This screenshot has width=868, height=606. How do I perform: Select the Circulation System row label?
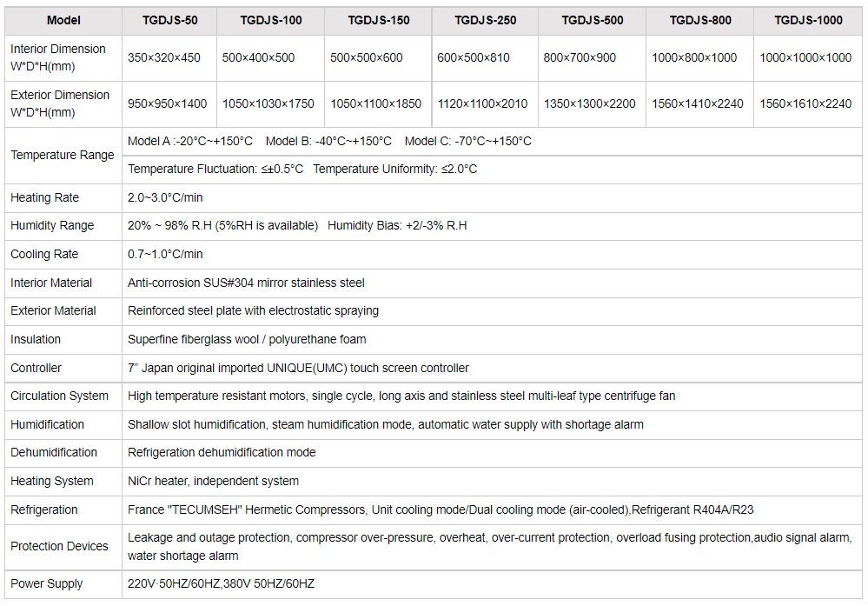[x=59, y=396]
